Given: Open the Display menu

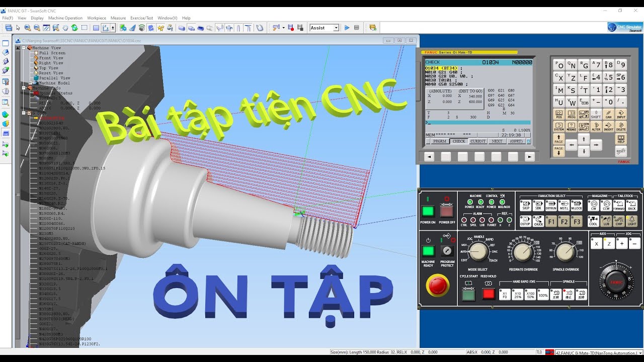Looking at the screenshot, I should click(x=37, y=18).
